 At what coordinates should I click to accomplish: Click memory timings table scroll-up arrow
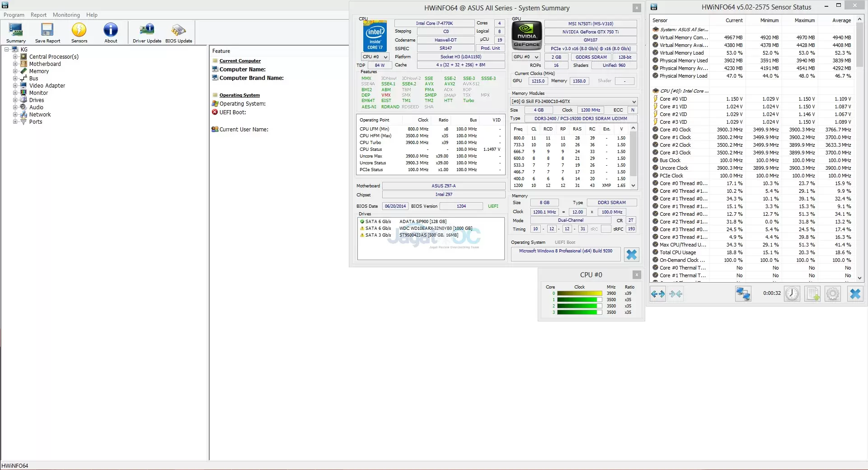[x=633, y=128]
